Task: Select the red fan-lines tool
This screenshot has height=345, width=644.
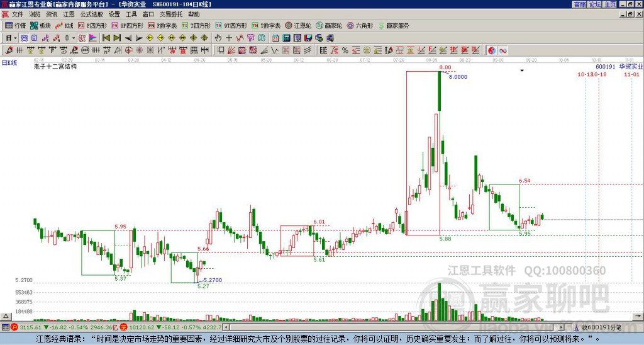Action: click(231, 50)
